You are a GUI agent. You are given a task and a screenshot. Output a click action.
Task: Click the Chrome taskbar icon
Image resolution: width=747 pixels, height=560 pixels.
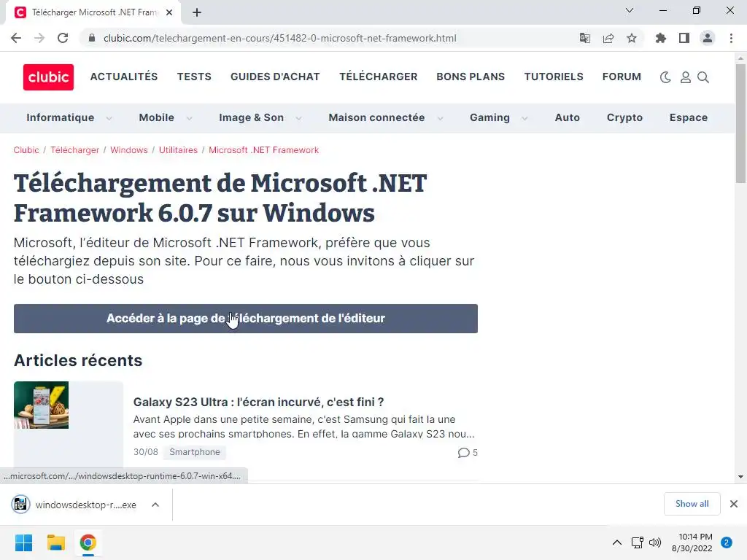[x=88, y=542]
